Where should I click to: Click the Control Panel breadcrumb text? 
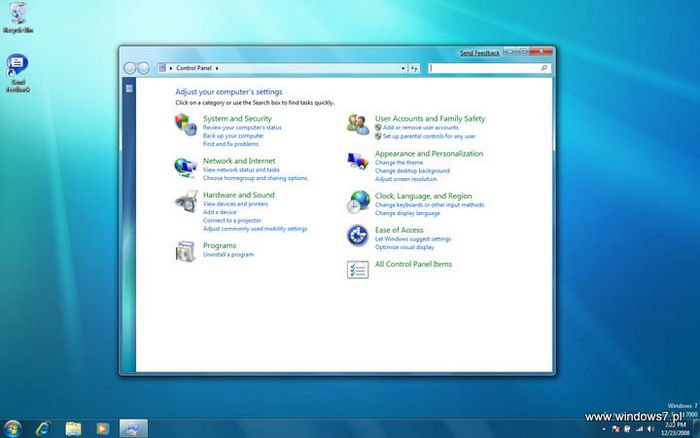click(193, 68)
